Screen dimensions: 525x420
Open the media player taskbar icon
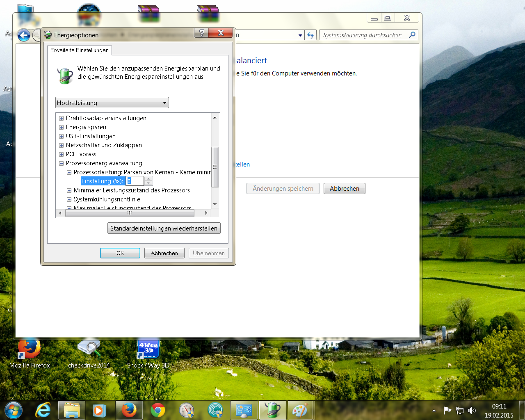[x=99, y=410]
